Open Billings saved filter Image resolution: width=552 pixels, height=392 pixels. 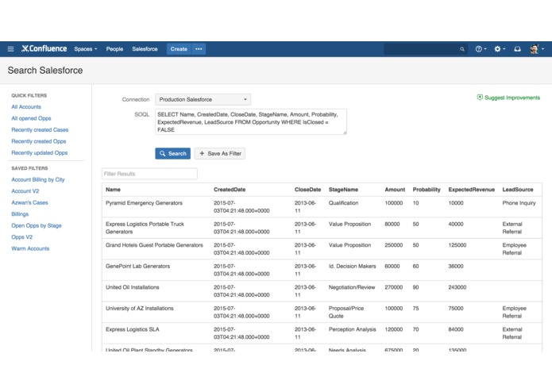[20, 214]
